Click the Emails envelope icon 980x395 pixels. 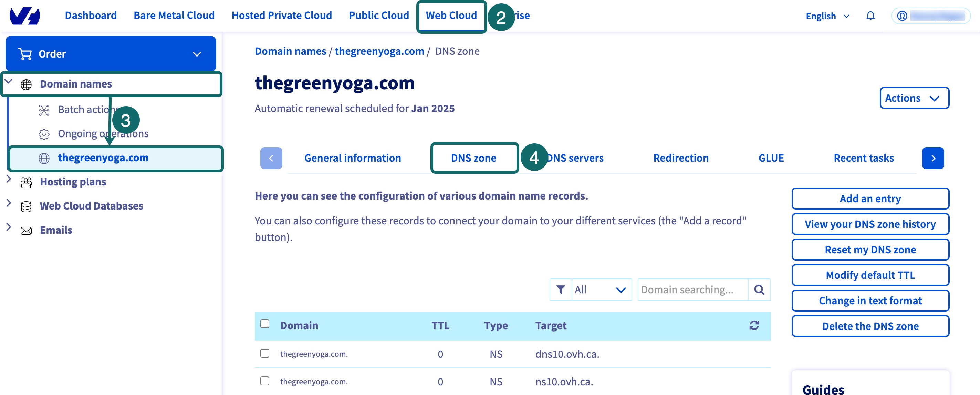click(26, 231)
